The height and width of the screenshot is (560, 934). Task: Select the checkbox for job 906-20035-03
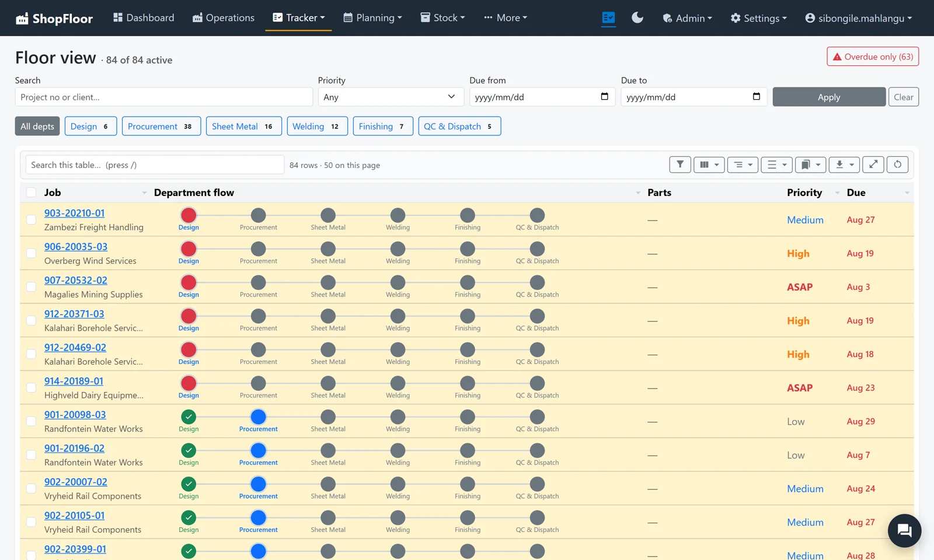(32, 253)
